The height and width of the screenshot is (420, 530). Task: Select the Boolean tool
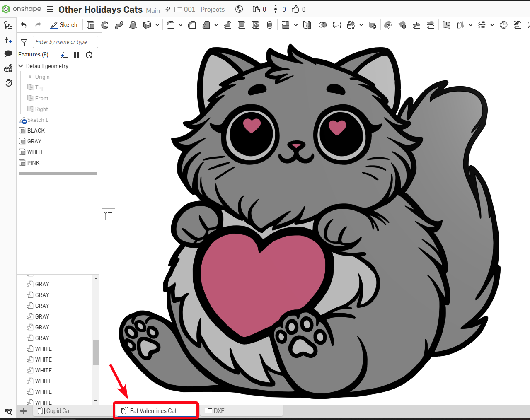323,25
